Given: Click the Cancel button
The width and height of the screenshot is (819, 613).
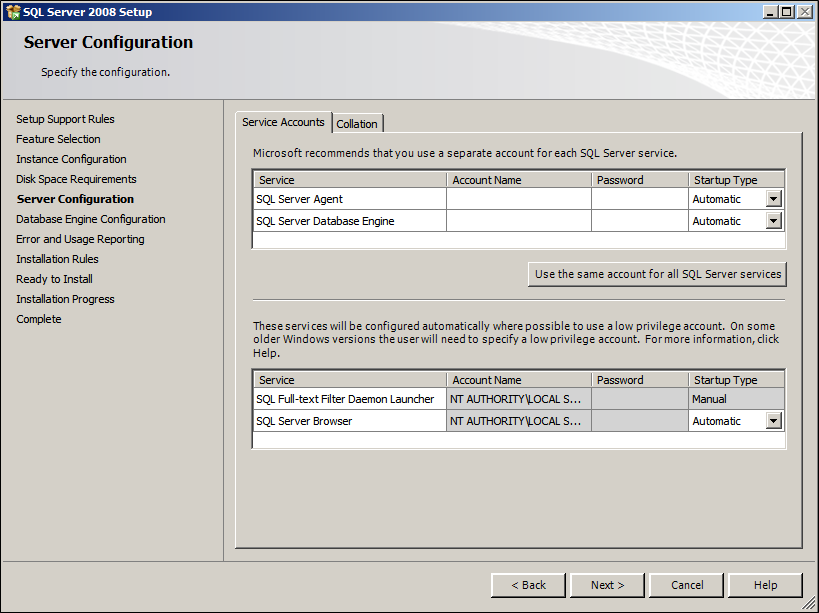Looking at the screenshot, I should click(687, 585).
